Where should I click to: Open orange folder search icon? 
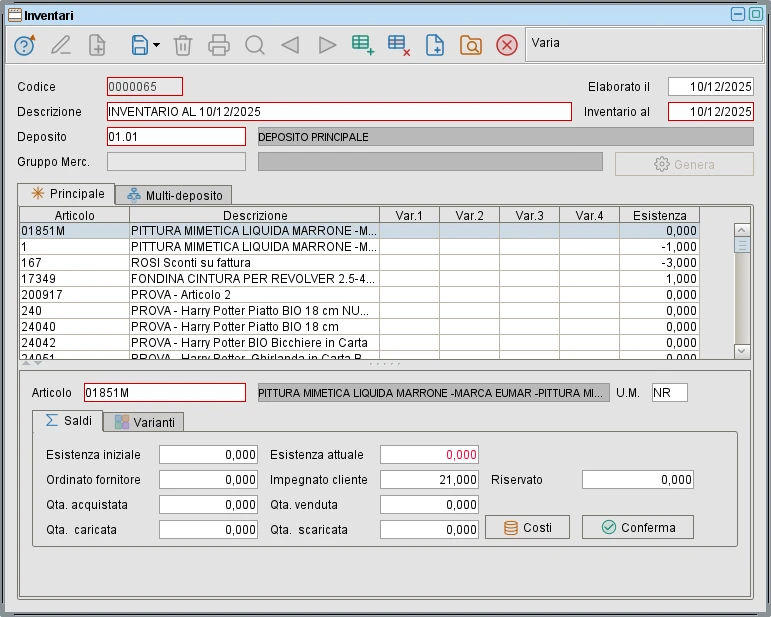tap(471, 45)
